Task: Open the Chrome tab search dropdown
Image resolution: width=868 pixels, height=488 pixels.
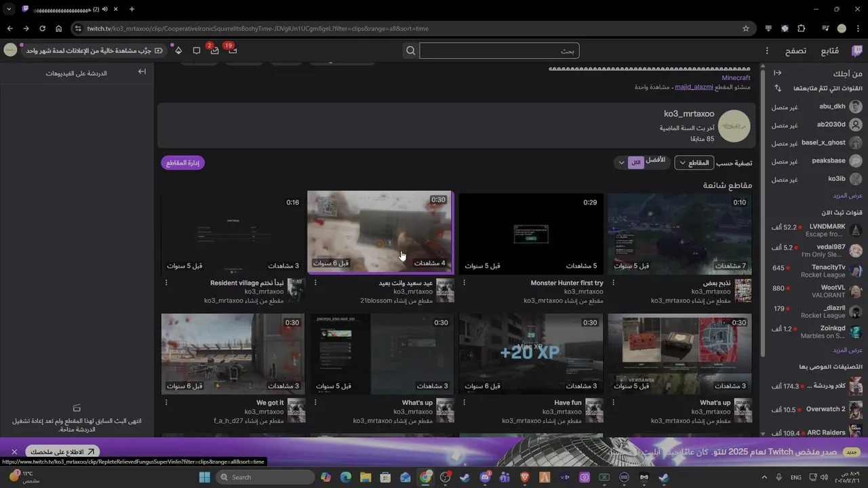Action: point(9,9)
